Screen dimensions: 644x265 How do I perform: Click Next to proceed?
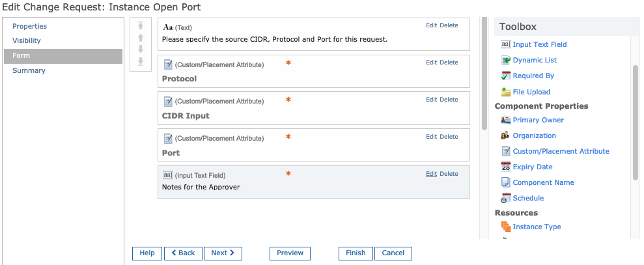(x=223, y=253)
